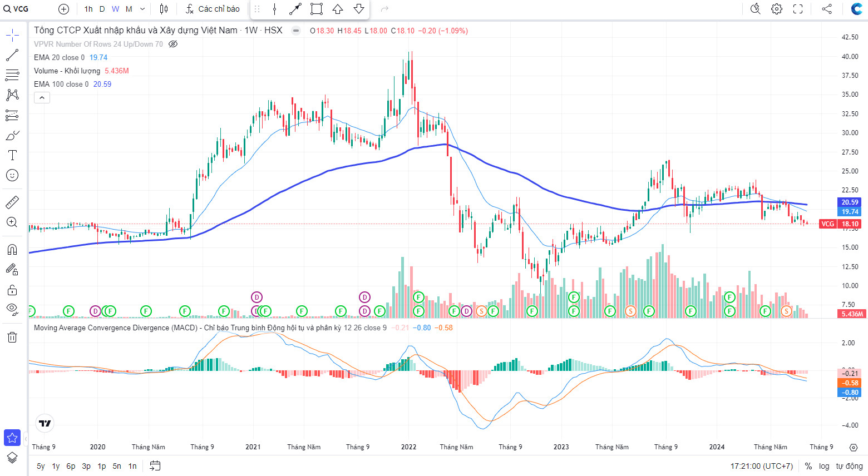Enter fullscreen mode

click(798, 9)
